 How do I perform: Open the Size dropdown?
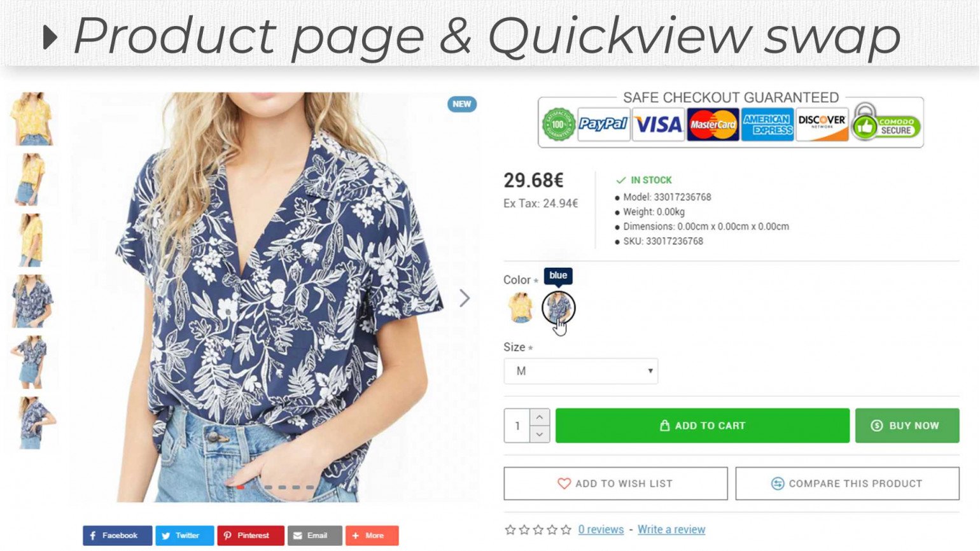point(580,371)
